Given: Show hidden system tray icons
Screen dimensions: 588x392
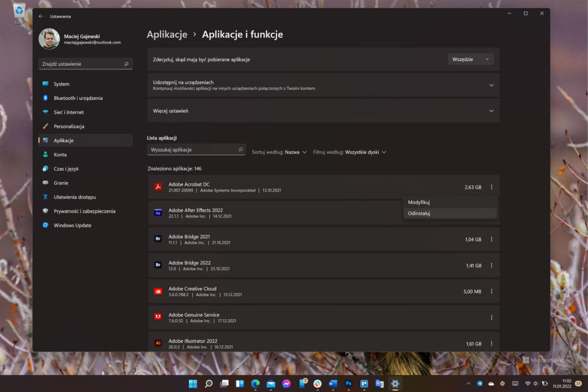Looking at the screenshot, I should click(x=468, y=383).
